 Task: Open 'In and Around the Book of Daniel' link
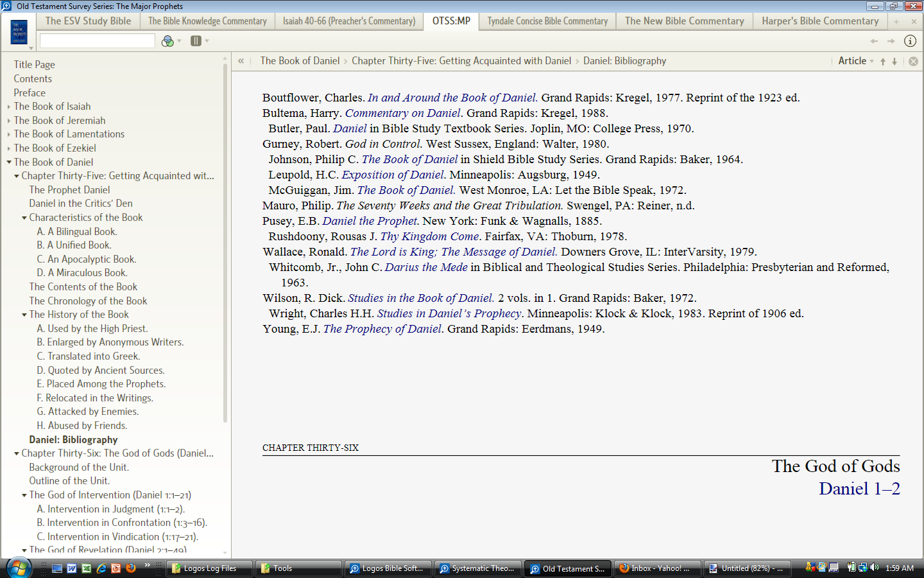click(x=452, y=98)
